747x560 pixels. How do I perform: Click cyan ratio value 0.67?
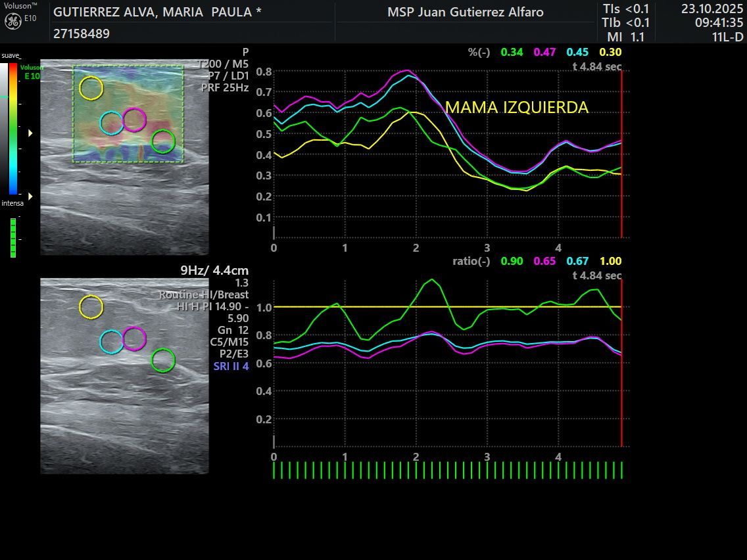coord(577,261)
